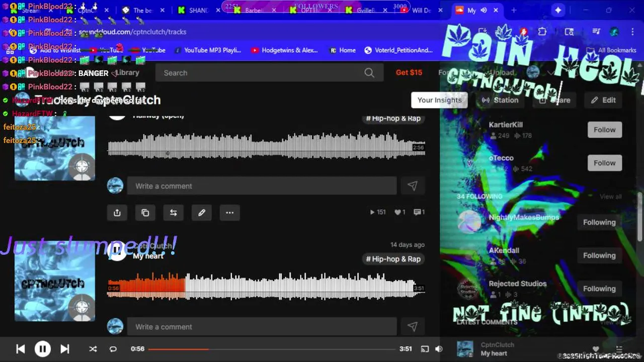Click the bottom player progress bar
This screenshot has width=644, height=362.
tap(272, 349)
